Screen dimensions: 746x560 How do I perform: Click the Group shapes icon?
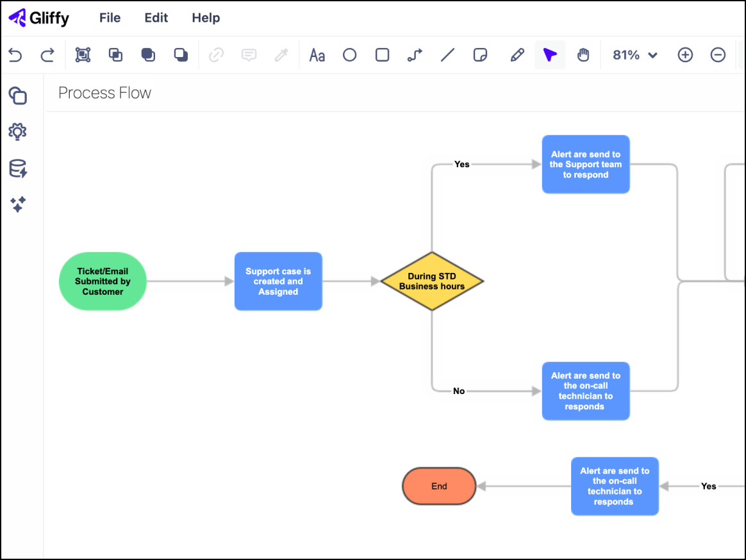point(83,55)
